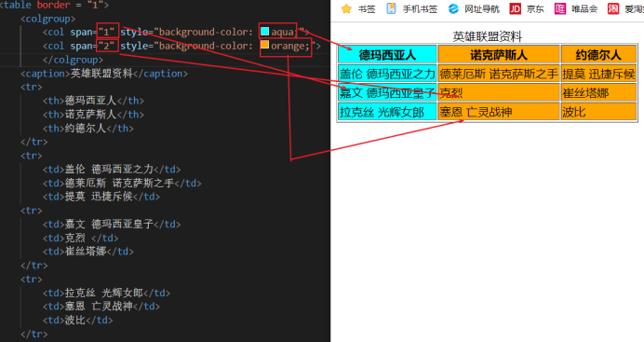Click the <td>崔丝塔娜</td> code line
The height and width of the screenshot is (342, 644).
87,252
